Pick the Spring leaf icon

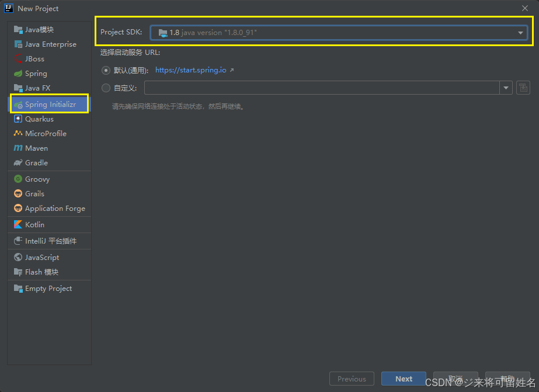[x=18, y=74]
